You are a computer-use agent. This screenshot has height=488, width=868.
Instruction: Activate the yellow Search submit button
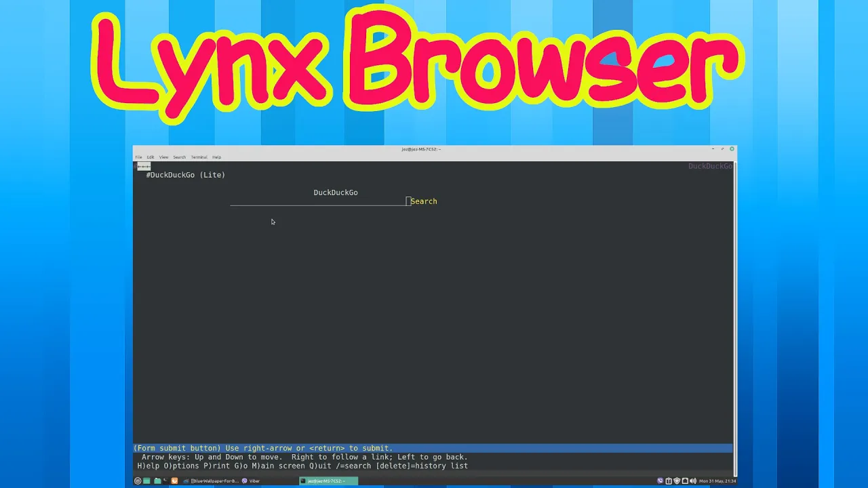point(424,201)
